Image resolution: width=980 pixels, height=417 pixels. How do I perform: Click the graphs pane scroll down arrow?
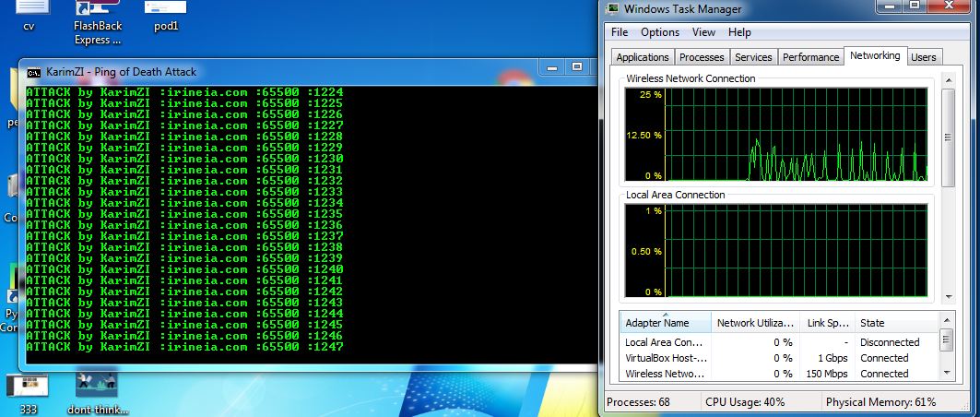point(949,296)
